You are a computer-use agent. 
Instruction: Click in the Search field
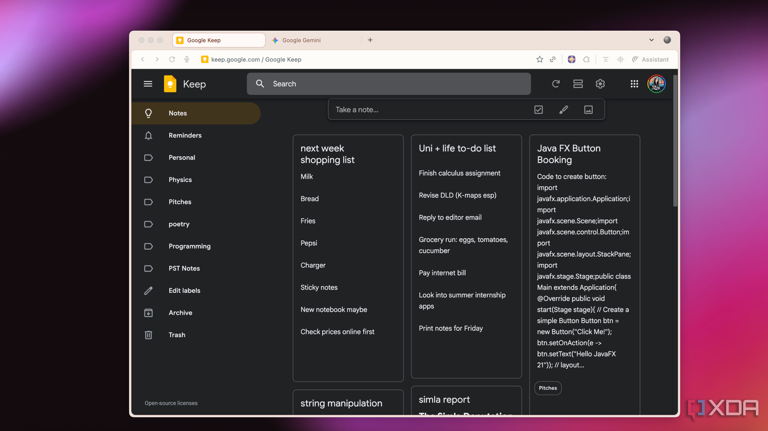pyautogui.click(x=389, y=84)
